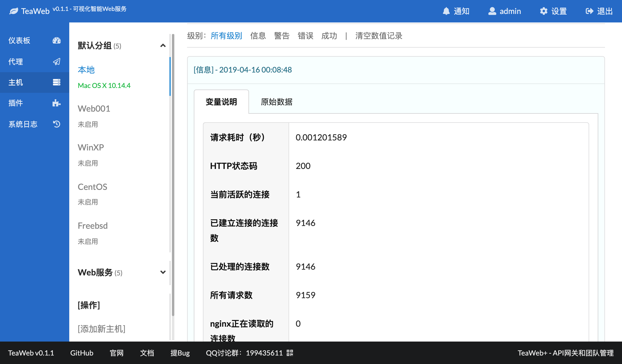Select the Web001 host

coord(94,109)
